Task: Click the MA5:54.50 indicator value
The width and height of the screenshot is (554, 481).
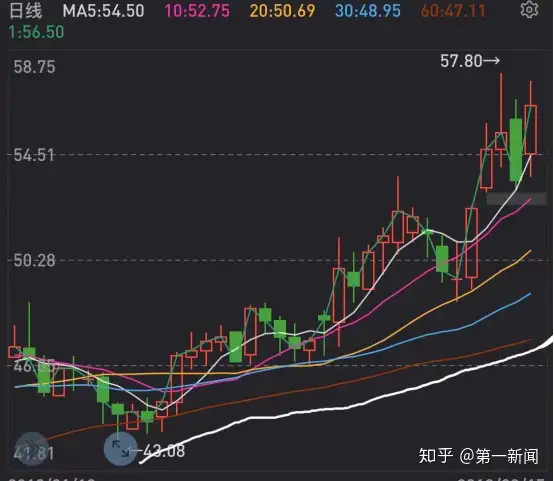Action: [x=104, y=11]
